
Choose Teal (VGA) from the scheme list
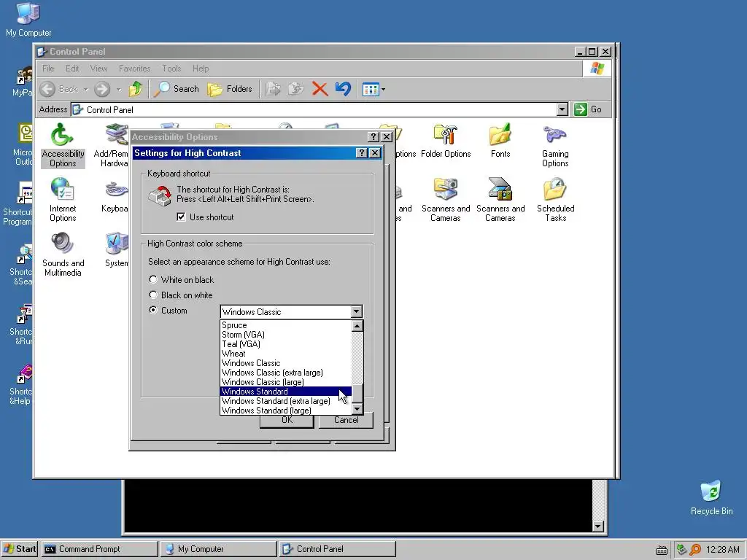[286, 344]
